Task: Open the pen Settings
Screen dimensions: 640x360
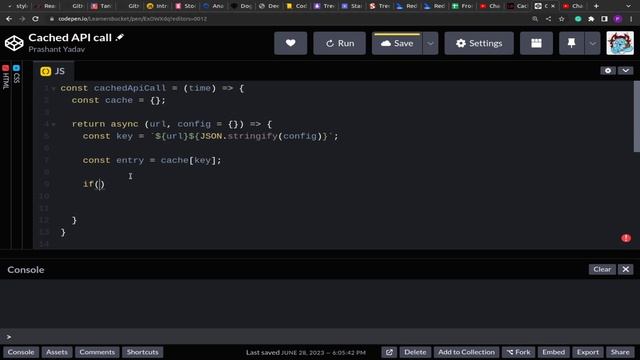Action: point(479,43)
